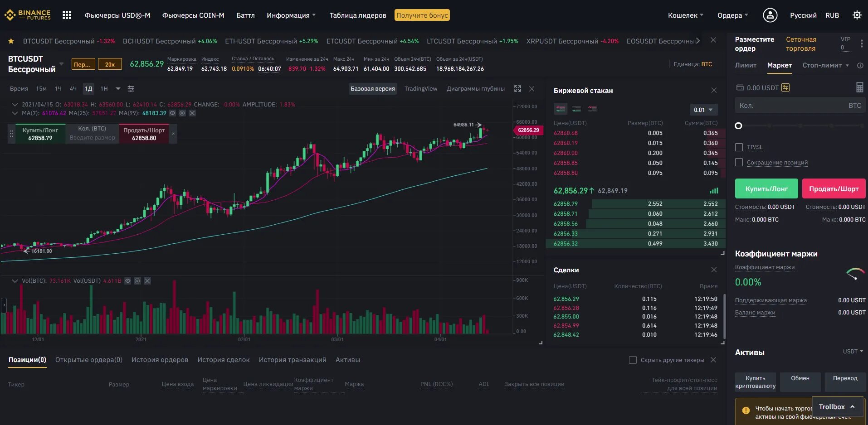Collapse the OHLC info row chevron
This screenshot has width=868, height=425.
pos(15,105)
